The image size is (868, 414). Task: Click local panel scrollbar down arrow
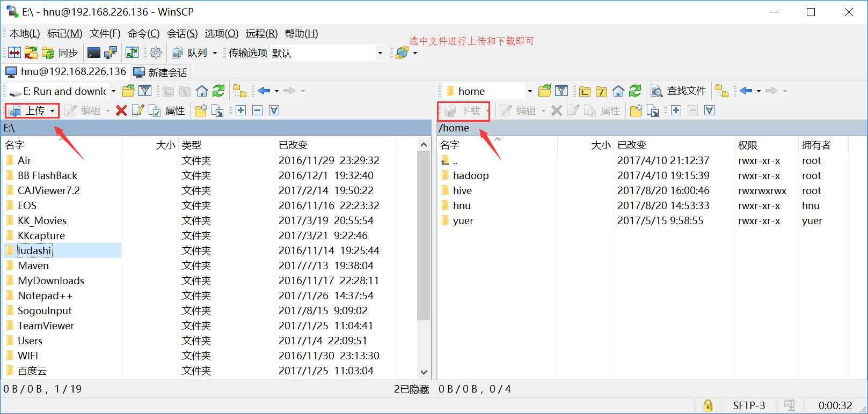pos(424,372)
